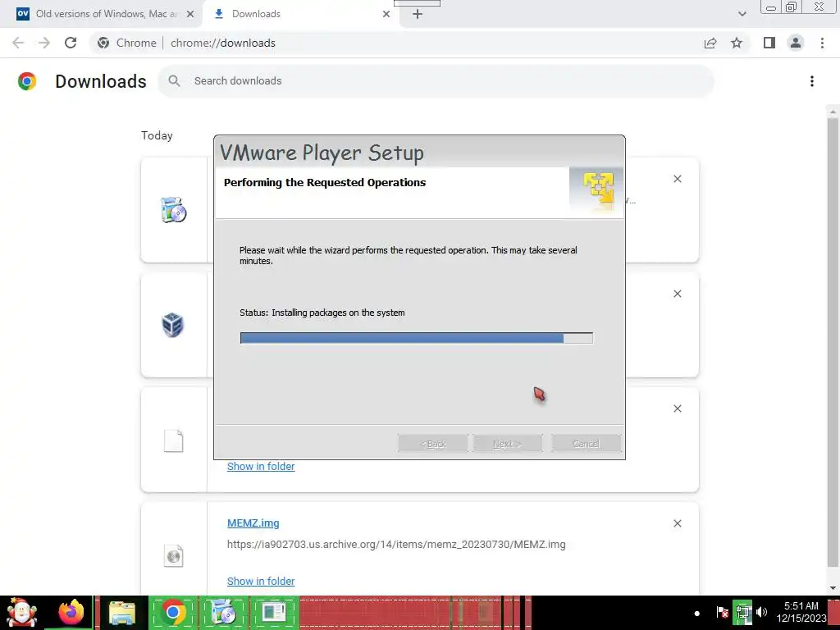Open the news-like taskbar application

pos(273,613)
